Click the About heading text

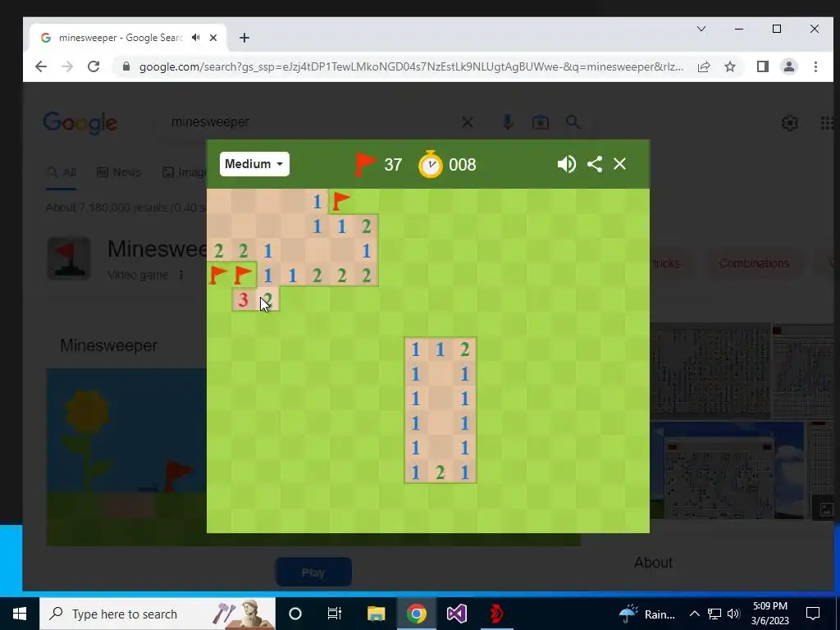pyautogui.click(x=653, y=563)
